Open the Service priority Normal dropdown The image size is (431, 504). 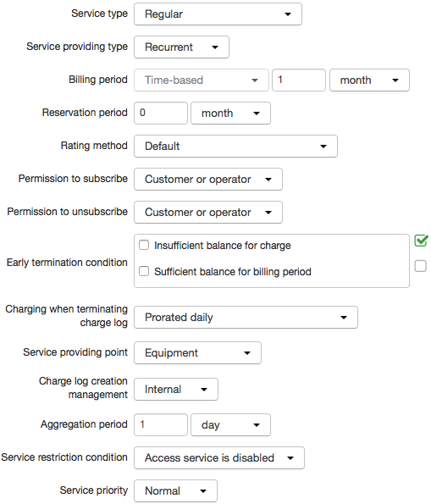tap(175, 491)
